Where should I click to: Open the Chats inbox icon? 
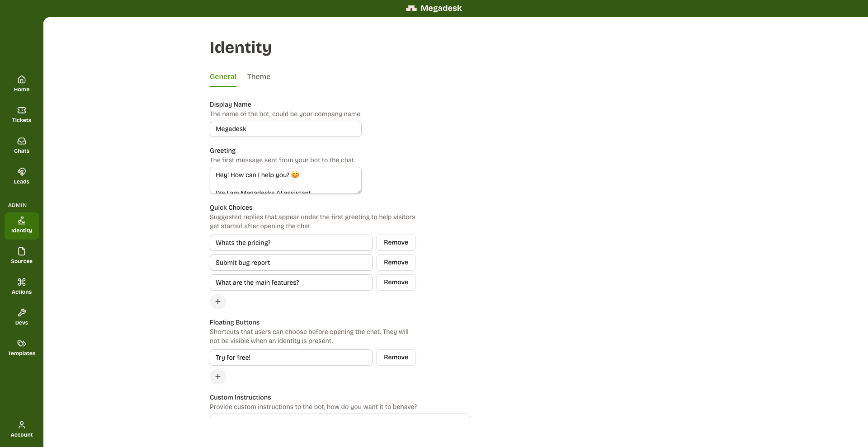(x=22, y=141)
